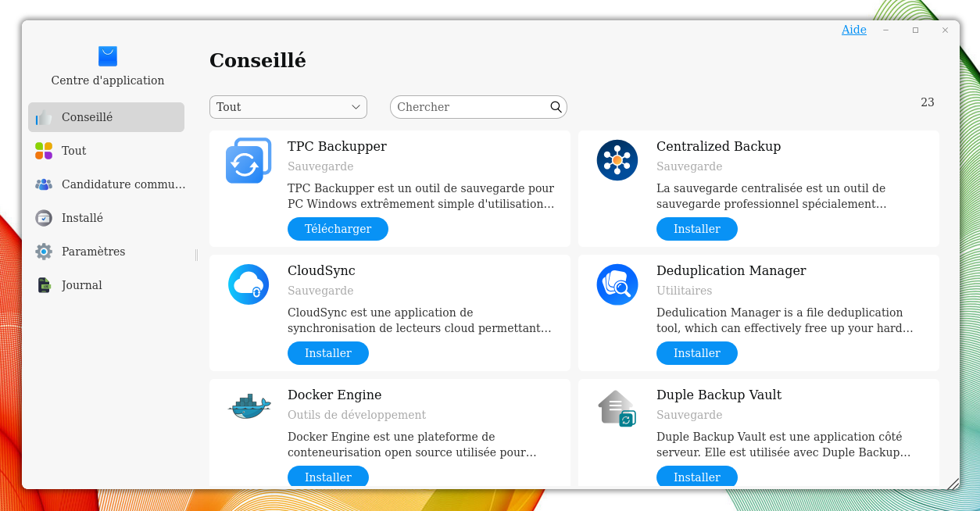Click the Centralized Backup app icon
This screenshot has height=511, width=980.
pyautogui.click(x=617, y=160)
